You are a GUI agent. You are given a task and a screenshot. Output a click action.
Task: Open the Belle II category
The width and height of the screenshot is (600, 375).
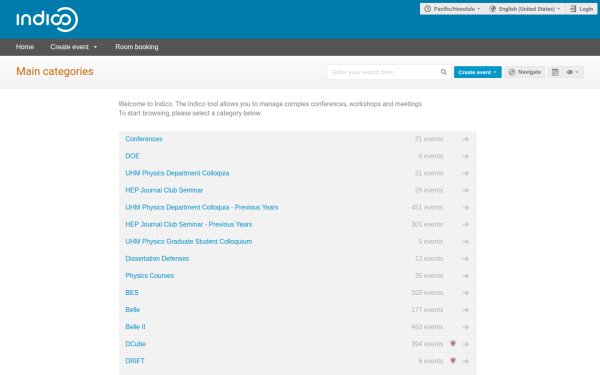[x=135, y=327]
